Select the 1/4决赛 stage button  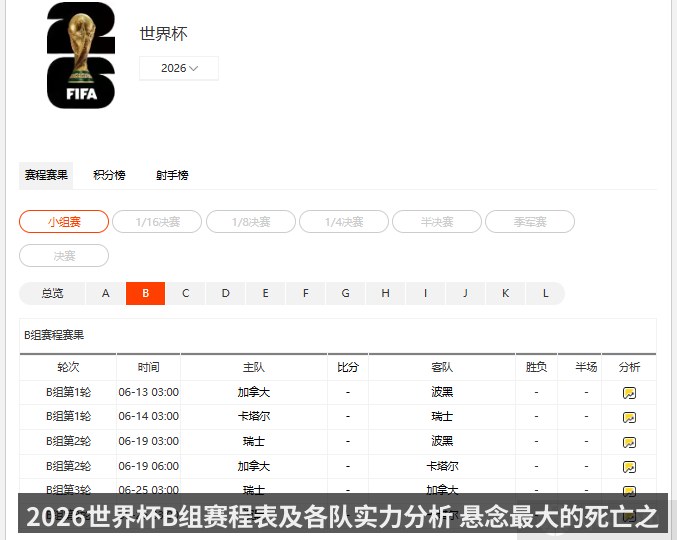coord(344,222)
